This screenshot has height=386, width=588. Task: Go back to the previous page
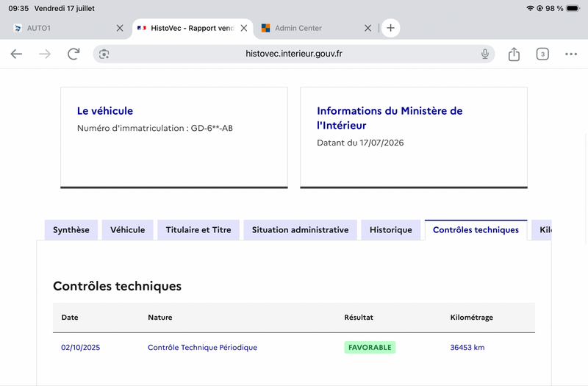[16, 54]
